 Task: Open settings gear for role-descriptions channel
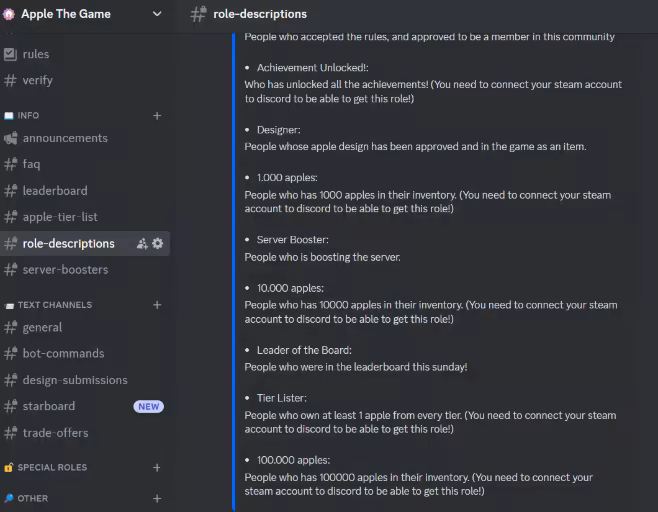157,243
